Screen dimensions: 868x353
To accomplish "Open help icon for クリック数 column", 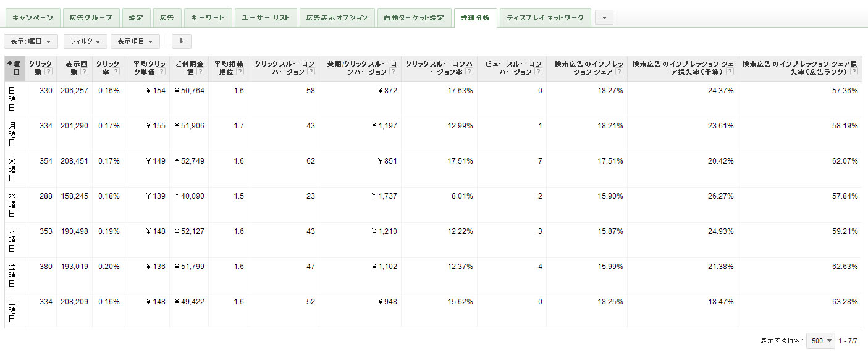I will (48, 72).
